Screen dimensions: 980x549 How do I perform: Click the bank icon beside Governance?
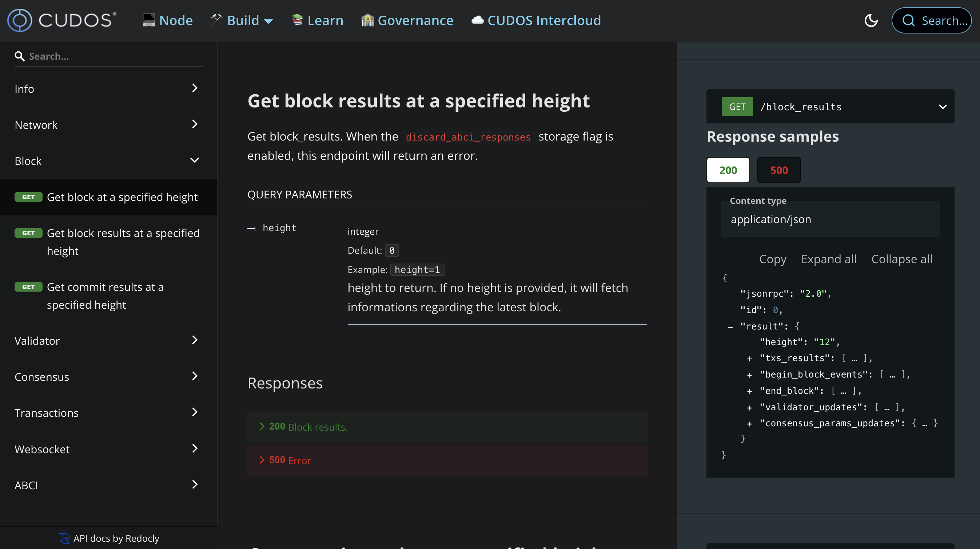pos(367,20)
